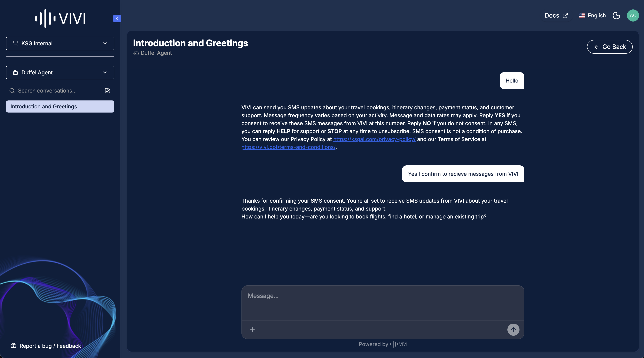Open the Docs menu item
Viewport: 644px width, 358px height.
point(552,15)
